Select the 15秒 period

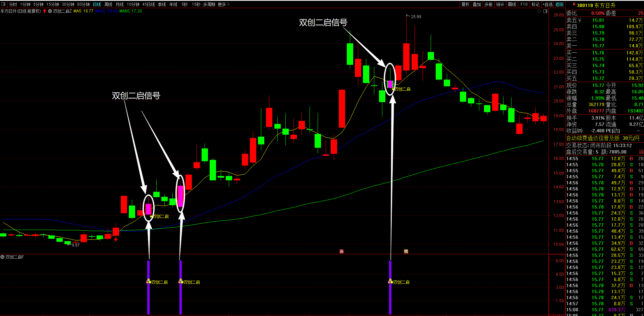click(x=196, y=4)
